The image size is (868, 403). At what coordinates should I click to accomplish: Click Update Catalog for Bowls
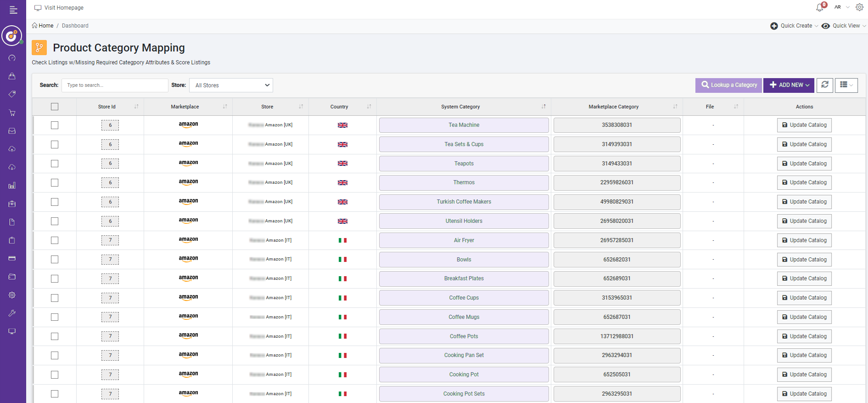tap(804, 260)
